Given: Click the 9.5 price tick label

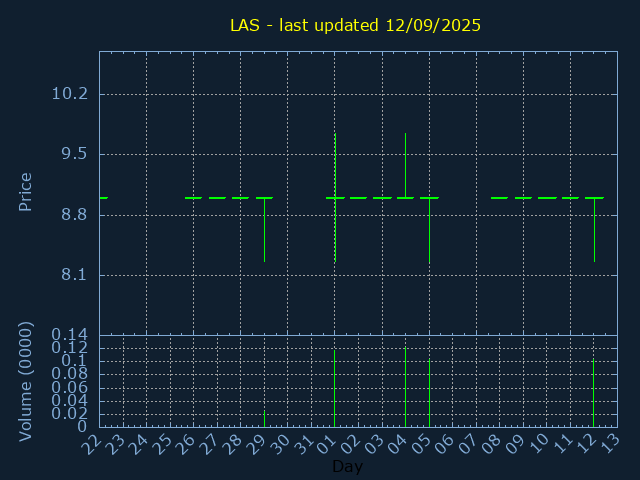Looking at the screenshot, I should (74, 154).
